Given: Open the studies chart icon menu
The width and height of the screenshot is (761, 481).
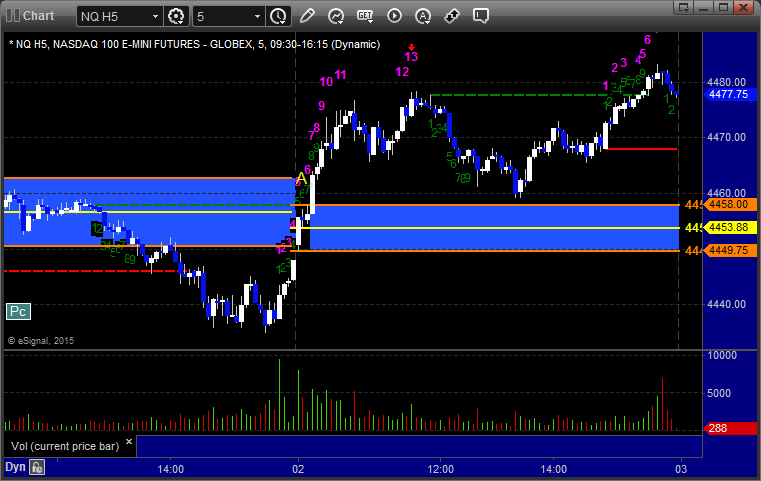Looking at the screenshot, I should (336, 16).
